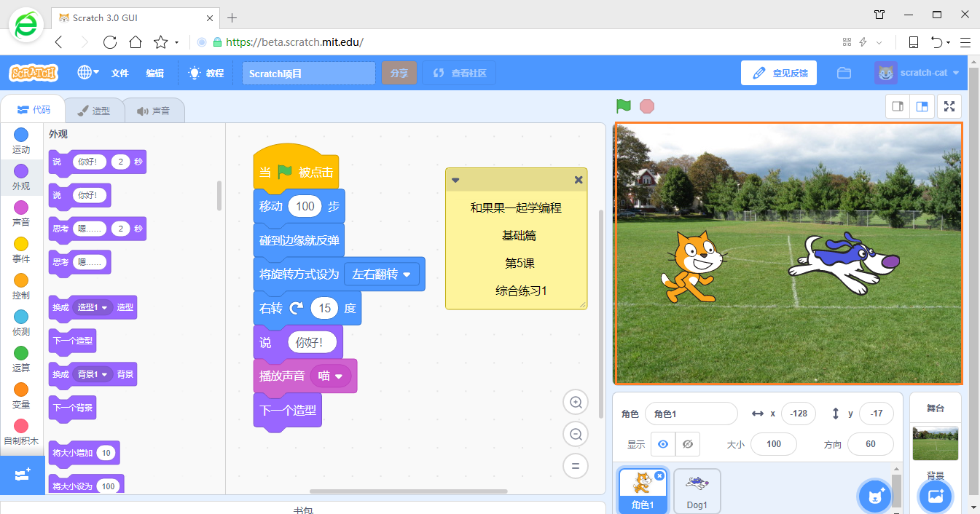Switch to large stage layout

[x=922, y=106]
